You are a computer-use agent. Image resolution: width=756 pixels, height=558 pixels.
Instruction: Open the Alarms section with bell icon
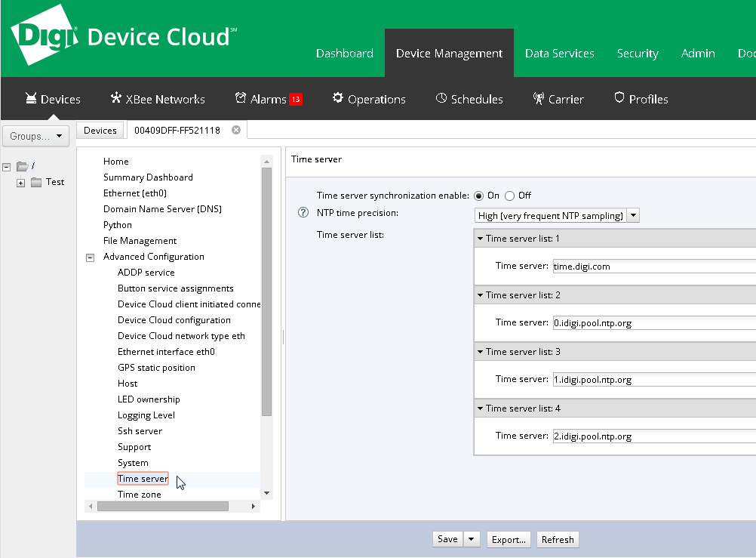click(260, 99)
